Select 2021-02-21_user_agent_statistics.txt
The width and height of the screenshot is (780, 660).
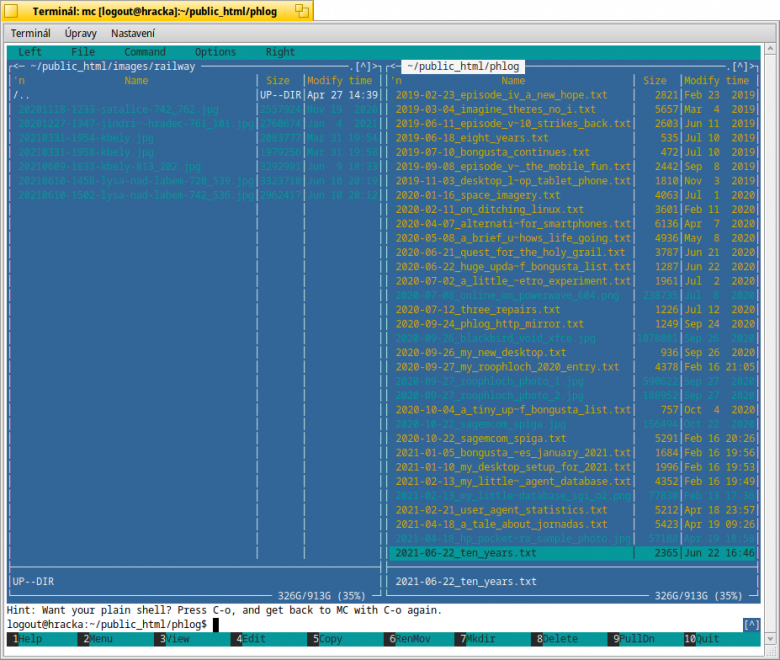pos(572,510)
